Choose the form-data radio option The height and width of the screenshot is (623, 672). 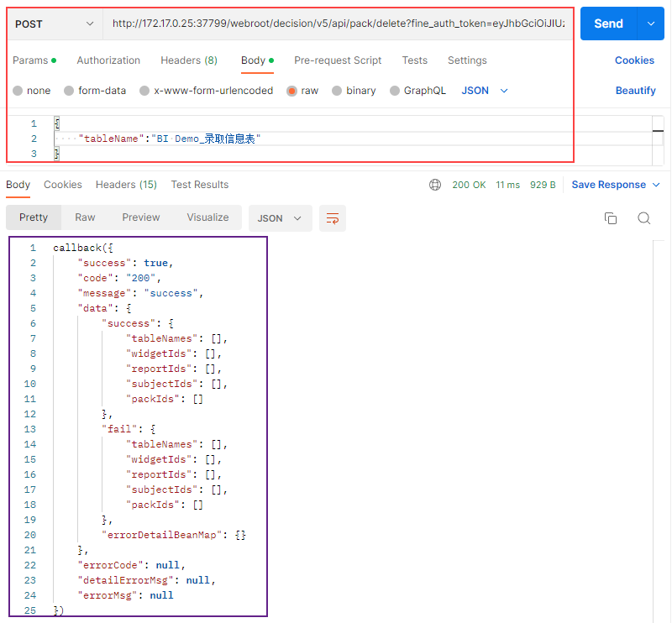point(70,91)
